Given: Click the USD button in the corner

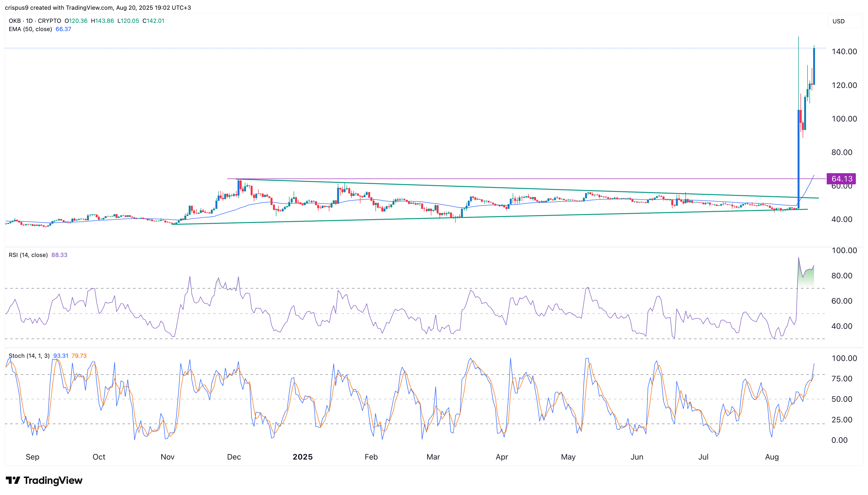Looking at the screenshot, I should coord(838,21).
